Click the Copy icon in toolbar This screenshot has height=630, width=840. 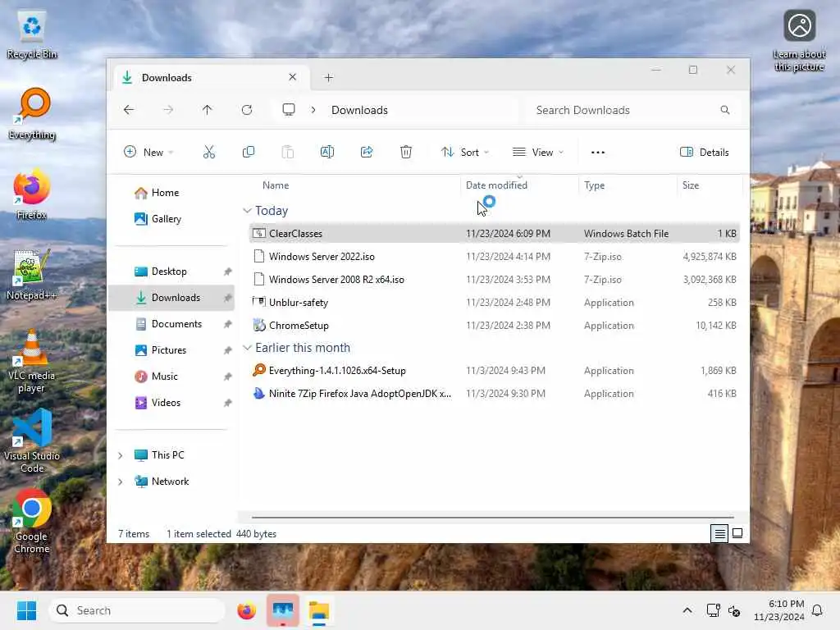[248, 152]
